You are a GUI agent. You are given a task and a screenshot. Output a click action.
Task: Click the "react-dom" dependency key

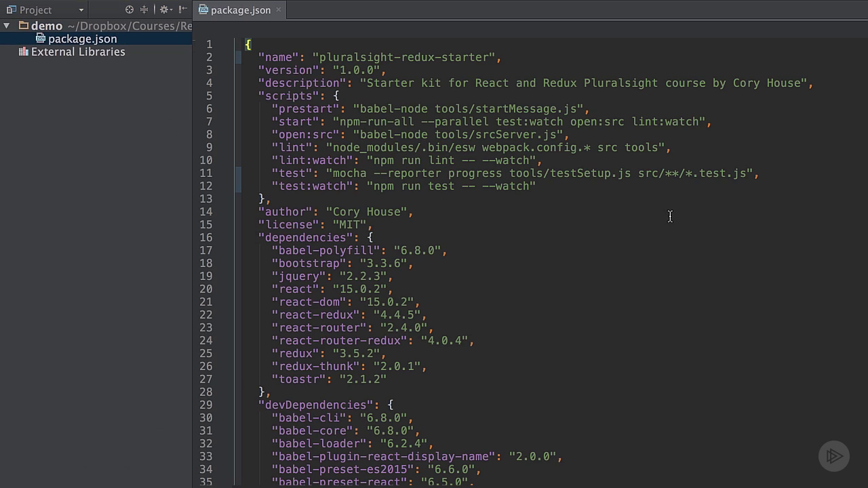(309, 302)
